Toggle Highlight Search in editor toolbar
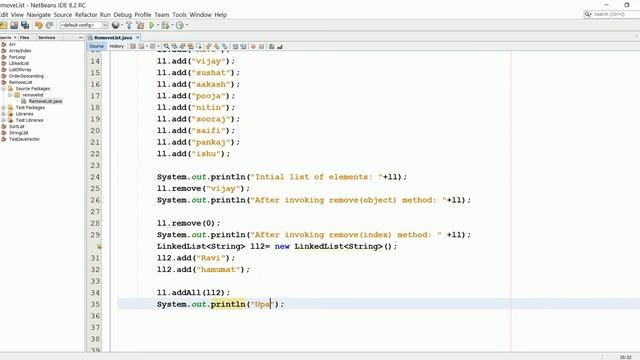The image size is (640, 360). click(190, 47)
